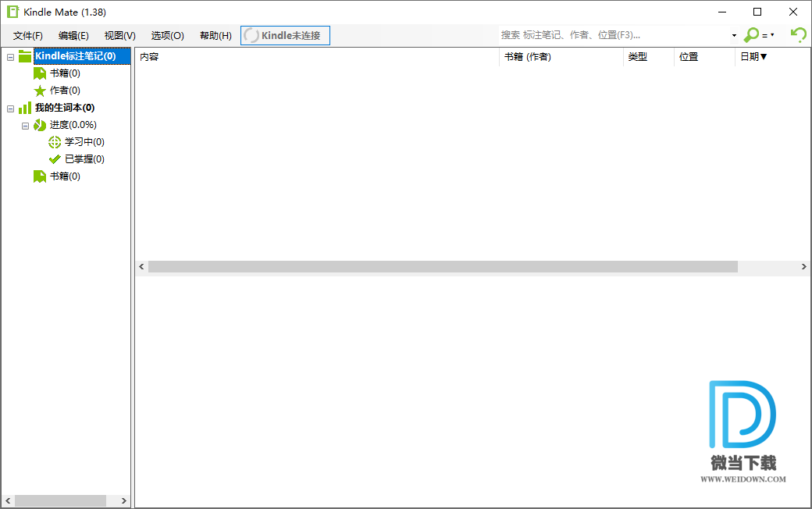Click the content list scroll-left arrow
This screenshot has height=509, width=812.
coord(141,267)
